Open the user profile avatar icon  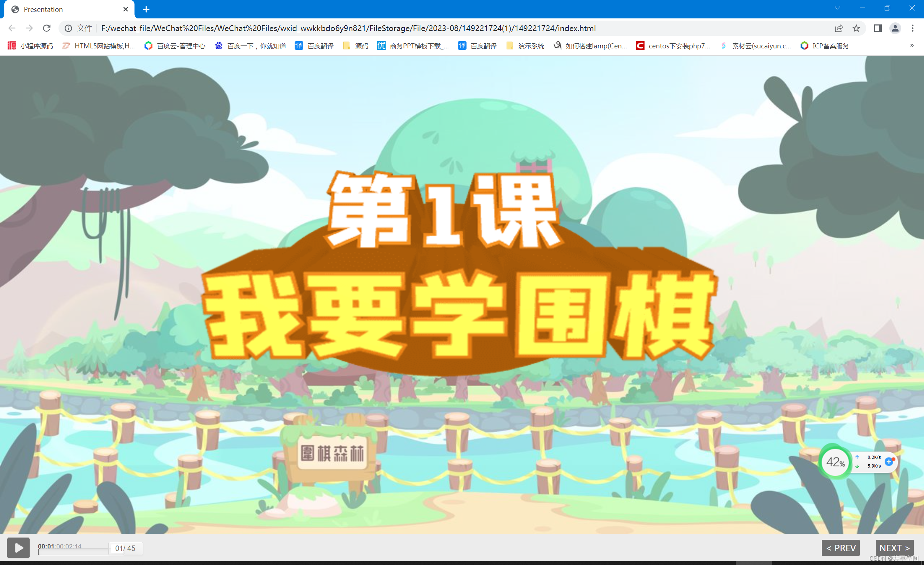pyautogui.click(x=895, y=28)
